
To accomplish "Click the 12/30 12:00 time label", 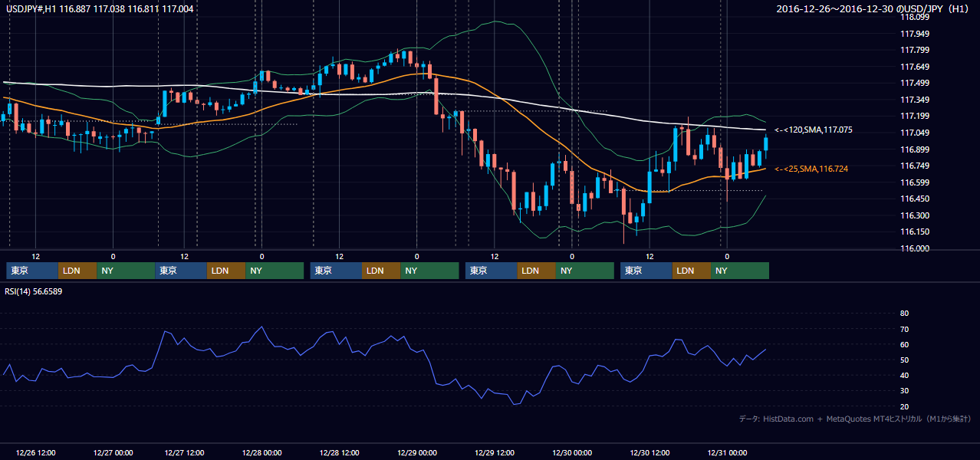I will click(x=651, y=452).
